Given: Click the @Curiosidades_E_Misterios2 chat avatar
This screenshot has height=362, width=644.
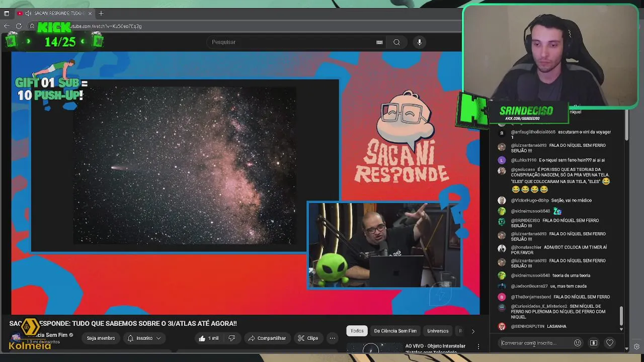Looking at the screenshot, I should pyautogui.click(x=502, y=307).
